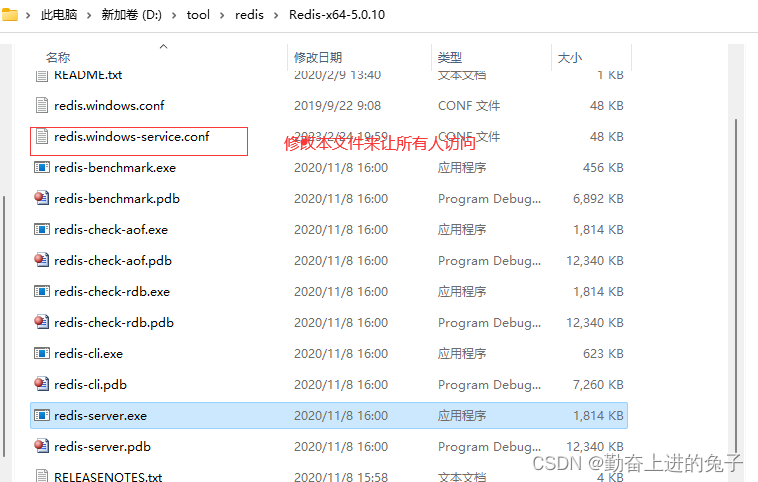The height and width of the screenshot is (482, 758).
Task: Expand chevron after 新加卷 (D:) in address bar
Action: (174, 15)
